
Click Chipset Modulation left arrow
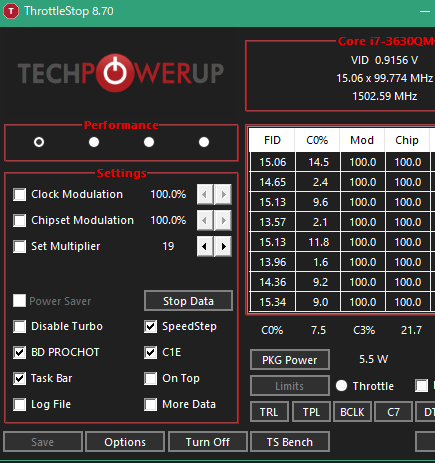(x=205, y=220)
